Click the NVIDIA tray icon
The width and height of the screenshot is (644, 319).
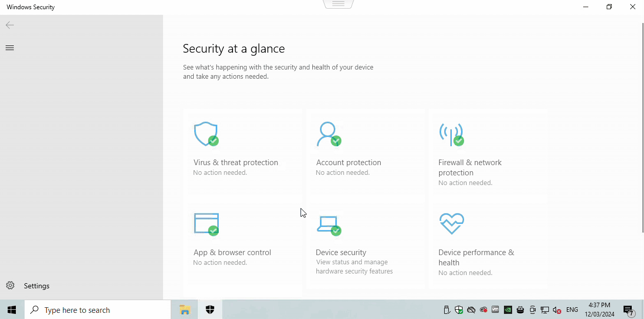(x=508, y=310)
